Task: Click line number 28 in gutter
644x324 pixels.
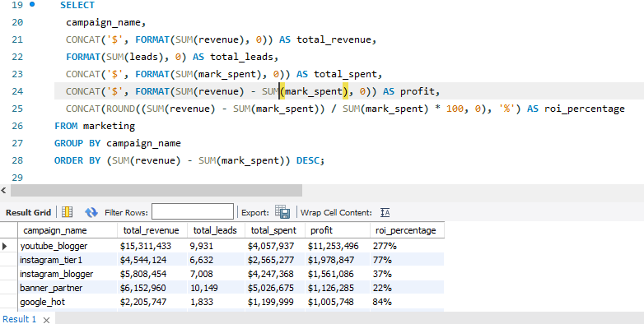Action: pyautogui.click(x=17, y=160)
